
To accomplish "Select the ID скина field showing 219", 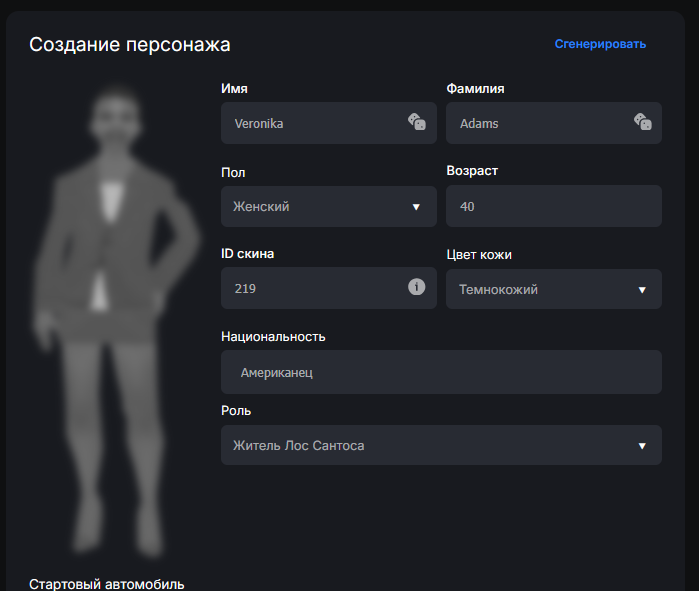I will (x=329, y=288).
